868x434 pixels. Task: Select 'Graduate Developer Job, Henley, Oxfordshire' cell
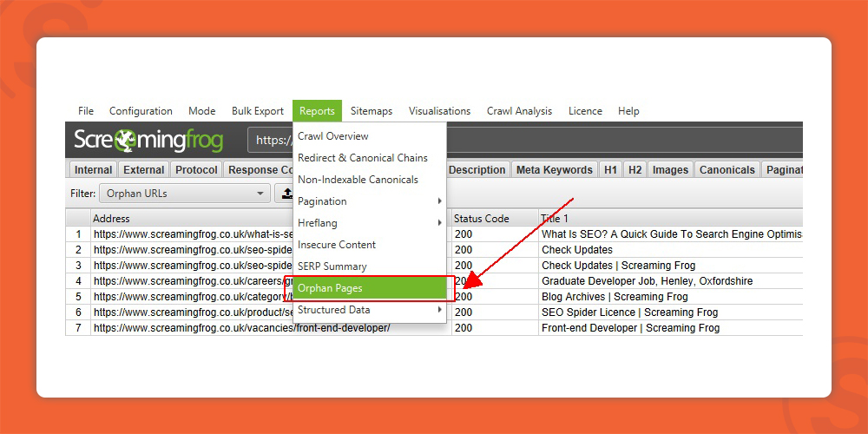[648, 281]
